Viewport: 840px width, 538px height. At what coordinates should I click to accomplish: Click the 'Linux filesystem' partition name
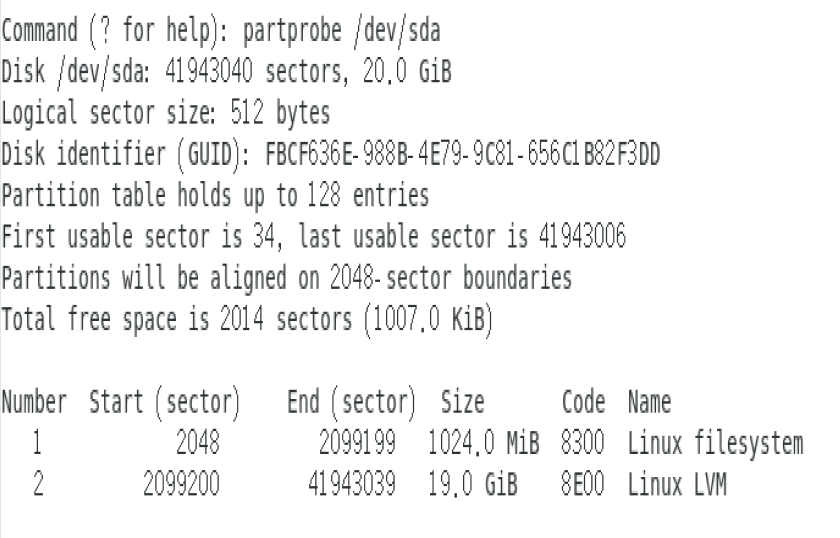point(715,445)
